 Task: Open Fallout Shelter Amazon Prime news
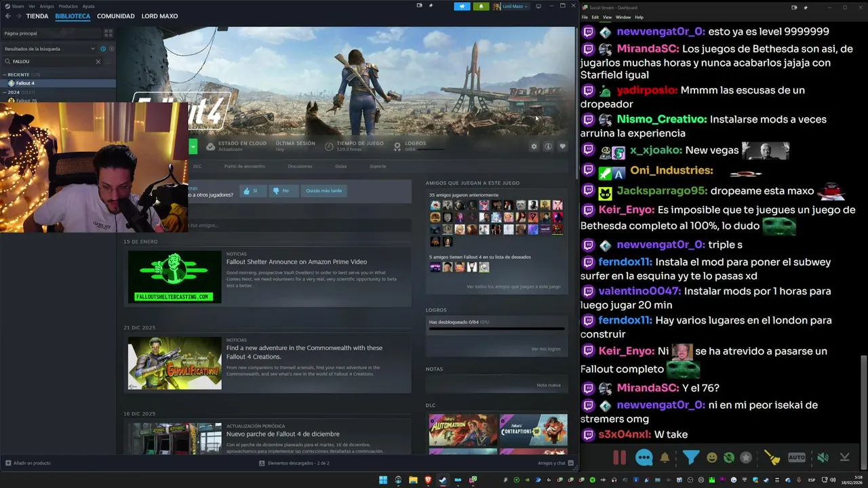(296, 262)
